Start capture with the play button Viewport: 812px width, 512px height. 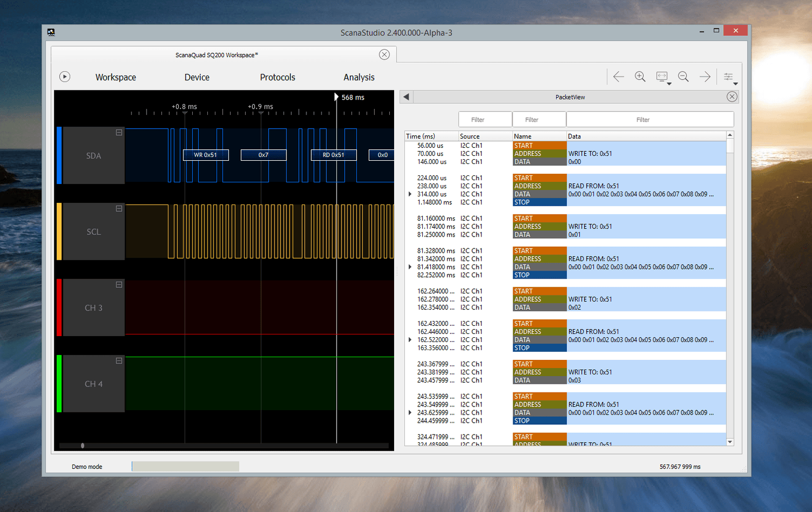pyautogui.click(x=64, y=77)
